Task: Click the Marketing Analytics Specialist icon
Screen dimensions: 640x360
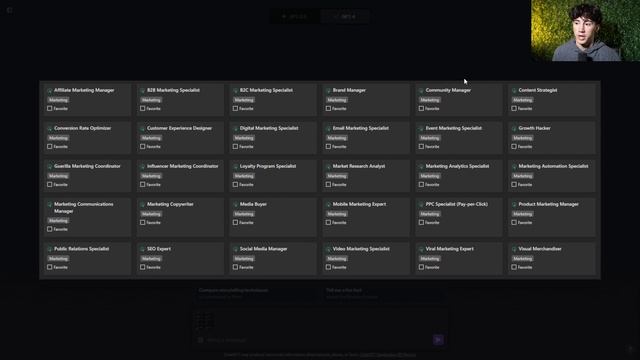Action: pos(421,166)
